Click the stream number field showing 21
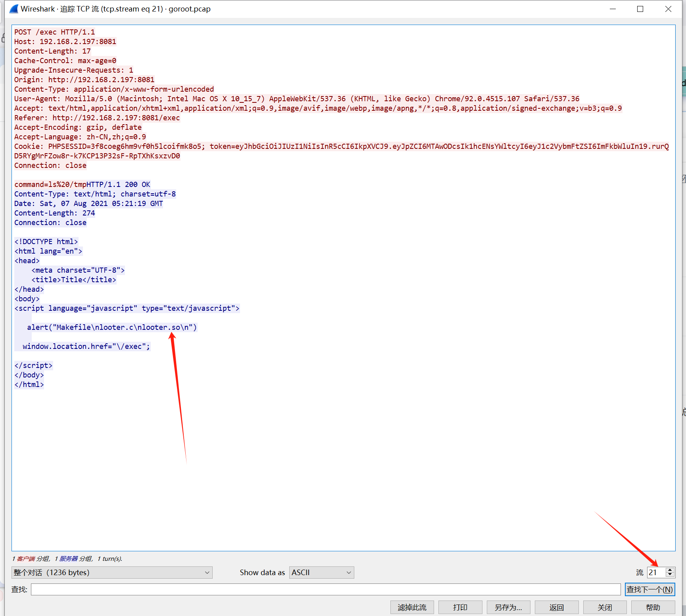 [657, 572]
